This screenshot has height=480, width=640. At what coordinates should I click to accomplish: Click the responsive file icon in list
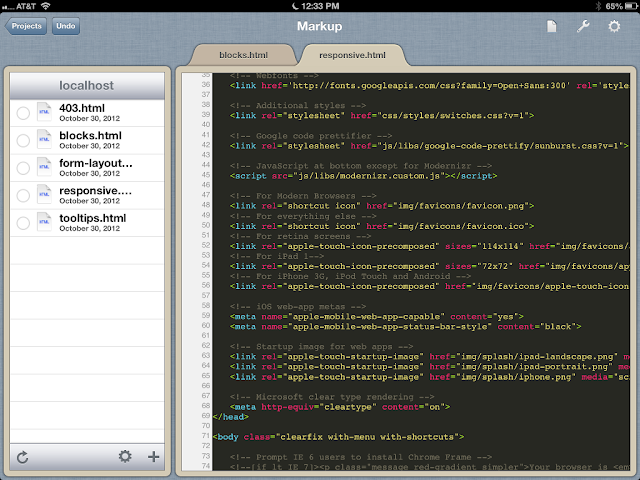[44, 195]
